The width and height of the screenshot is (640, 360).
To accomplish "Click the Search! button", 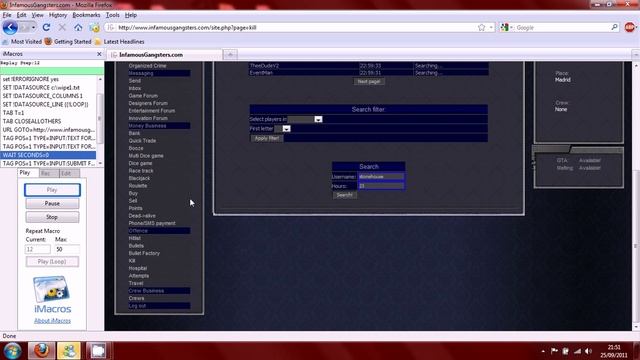I will click(x=344, y=195).
